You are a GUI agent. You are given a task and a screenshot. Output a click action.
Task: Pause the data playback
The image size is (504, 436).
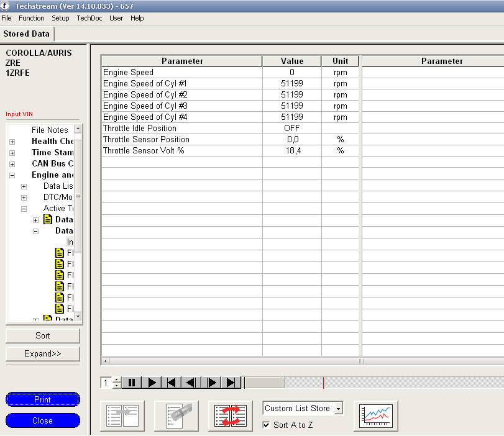pyautogui.click(x=131, y=383)
